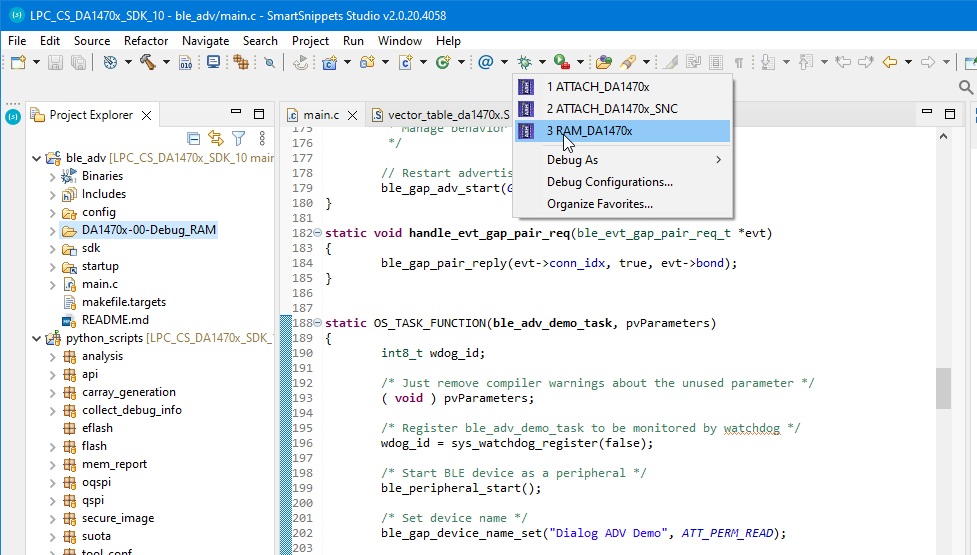The width and height of the screenshot is (977, 555).
Task: Click the build configuration gauge icon
Action: [110, 62]
